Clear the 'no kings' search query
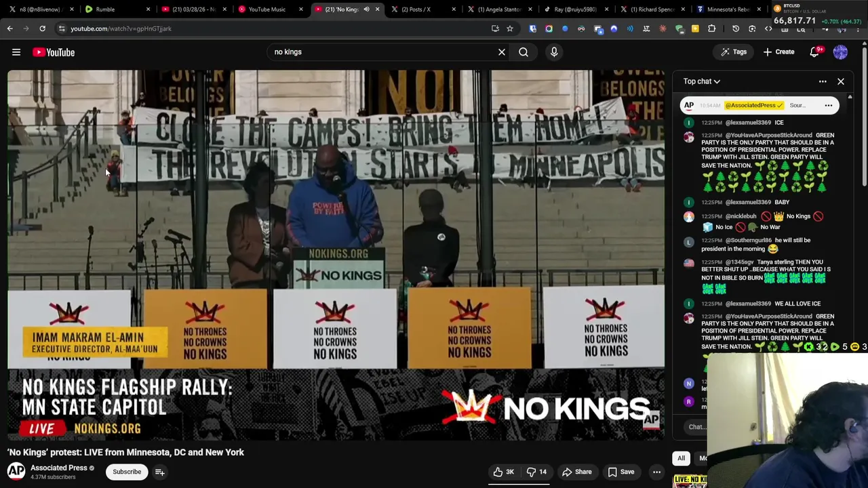This screenshot has height=488, width=868. pyautogui.click(x=502, y=52)
